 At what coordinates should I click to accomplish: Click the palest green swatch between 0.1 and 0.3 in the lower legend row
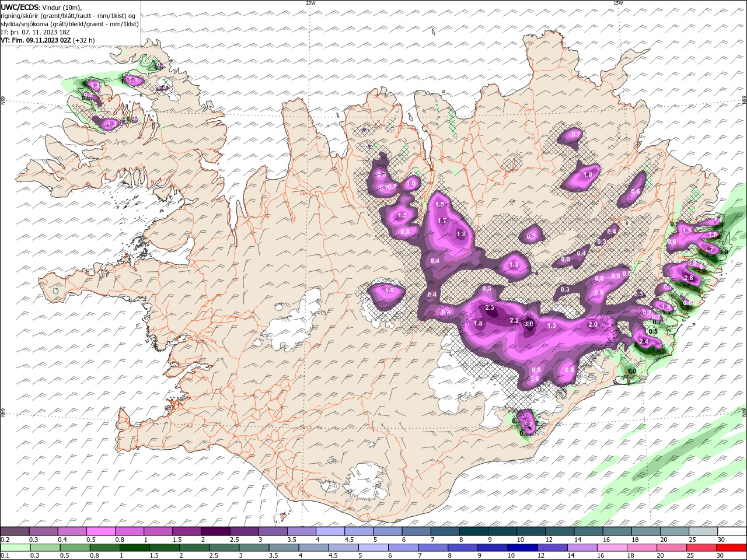click(15, 548)
